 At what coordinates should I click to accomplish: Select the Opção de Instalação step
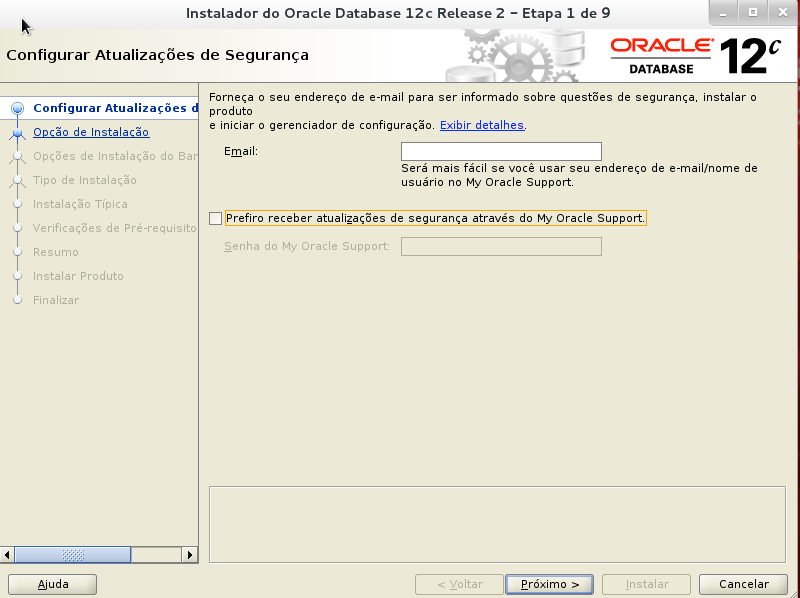[x=91, y=132]
